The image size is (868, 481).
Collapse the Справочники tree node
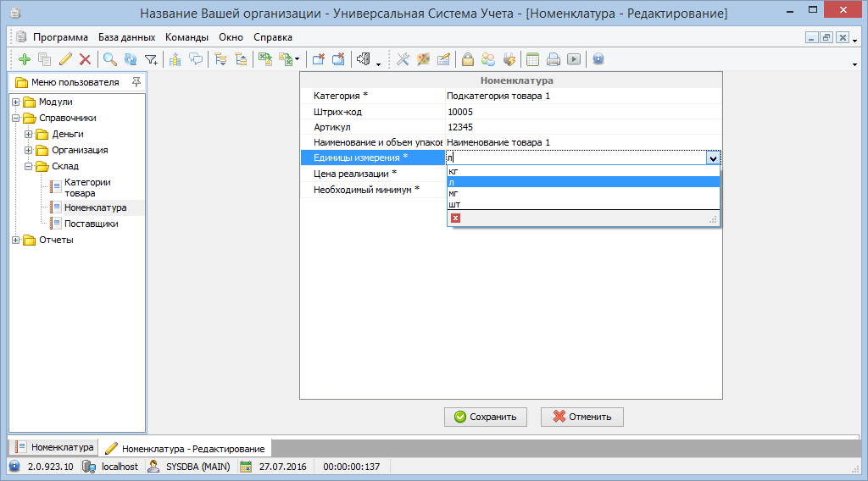tap(16, 118)
